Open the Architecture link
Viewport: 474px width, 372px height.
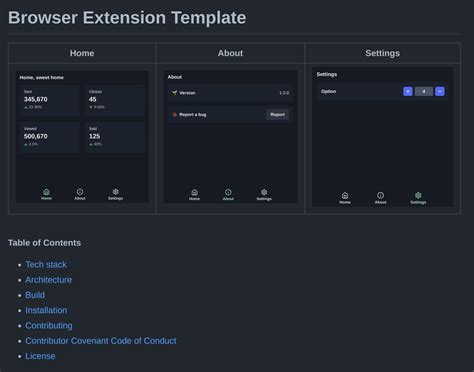[49, 280]
